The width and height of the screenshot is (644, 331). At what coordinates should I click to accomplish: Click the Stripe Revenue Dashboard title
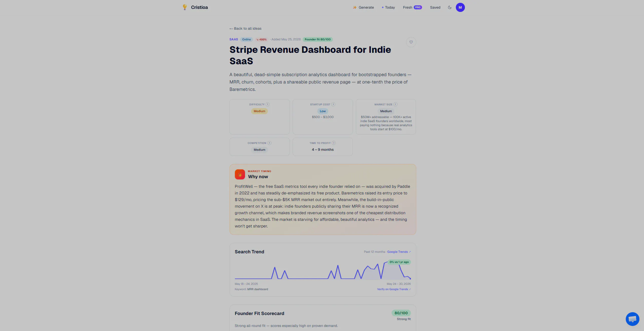pos(310,55)
